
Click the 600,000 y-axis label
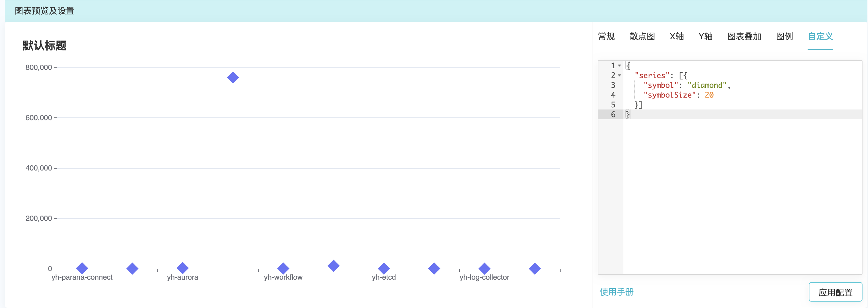pos(39,118)
